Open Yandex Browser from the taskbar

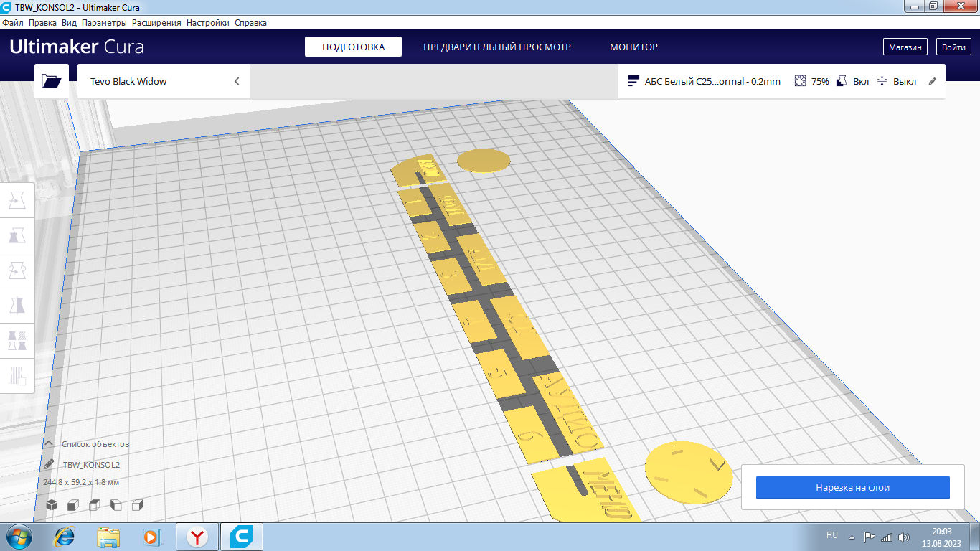point(197,537)
